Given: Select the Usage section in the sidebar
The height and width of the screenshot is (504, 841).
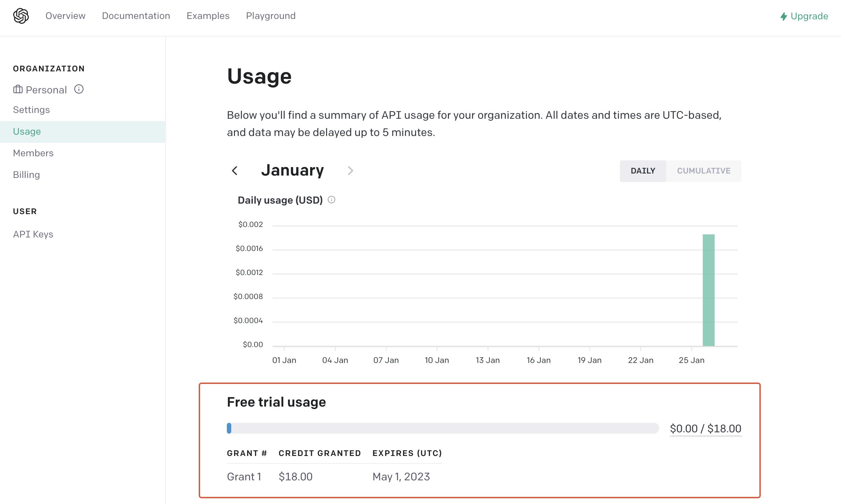Looking at the screenshot, I should tap(27, 132).
